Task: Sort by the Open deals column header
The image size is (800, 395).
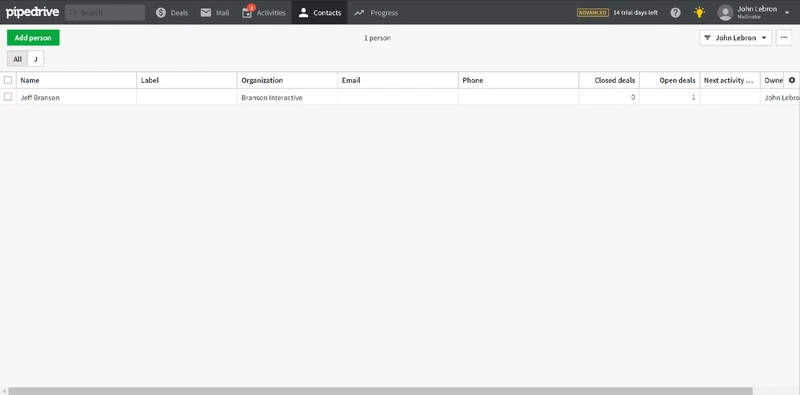Action: (669, 80)
